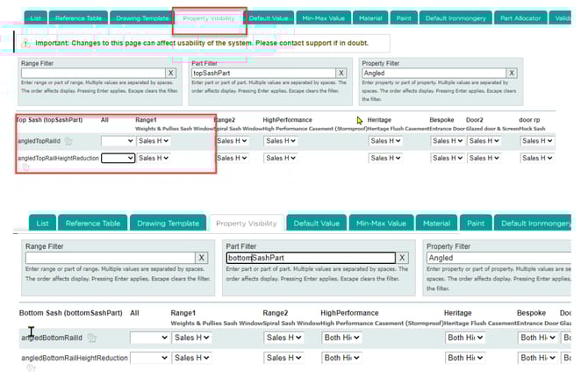This screenshot has width=588, height=377.
Task: Click the icon beside angledBottomRailId
Action: click(x=92, y=338)
